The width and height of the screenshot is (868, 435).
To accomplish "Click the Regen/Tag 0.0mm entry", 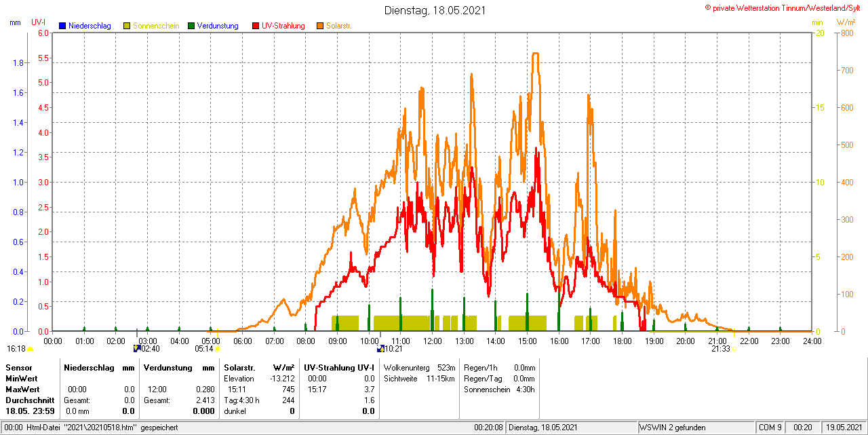I will [x=499, y=379].
